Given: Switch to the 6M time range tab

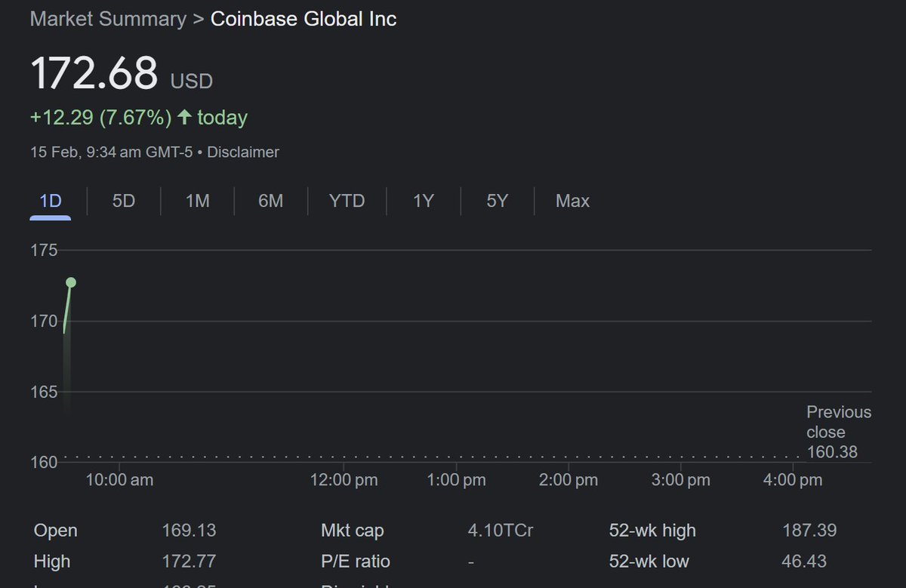Looking at the screenshot, I should coord(270,201).
